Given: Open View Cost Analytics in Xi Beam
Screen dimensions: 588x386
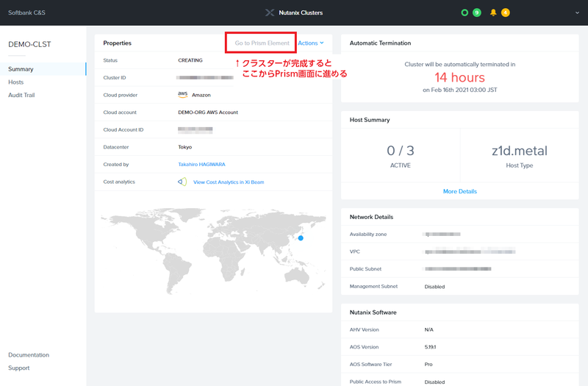Looking at the screenshot, I should [229, 182].
